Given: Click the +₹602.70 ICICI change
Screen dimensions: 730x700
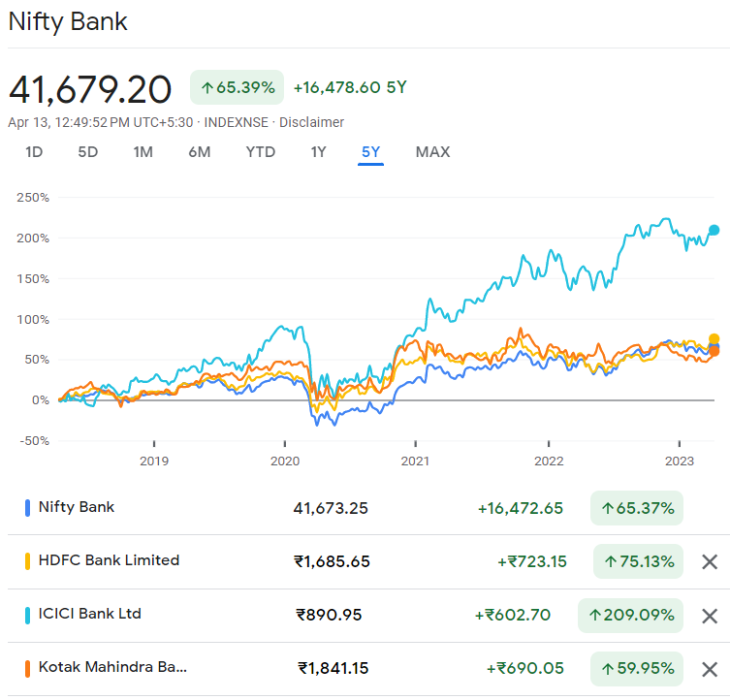Looking at the screenshot, I should pos(513,615).
